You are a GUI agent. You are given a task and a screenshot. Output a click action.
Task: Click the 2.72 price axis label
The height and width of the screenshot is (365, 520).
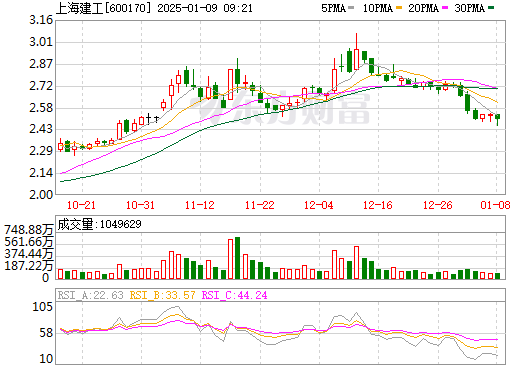(x=41, y=86)
